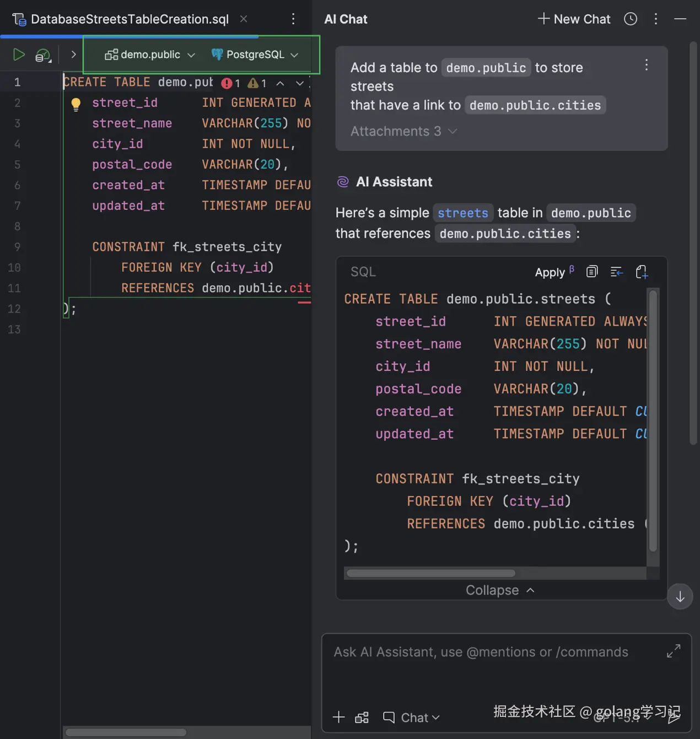This screenshot has height=739, width=700.
Task: Run the SQL script with green play icon
Action: (18, 55)
